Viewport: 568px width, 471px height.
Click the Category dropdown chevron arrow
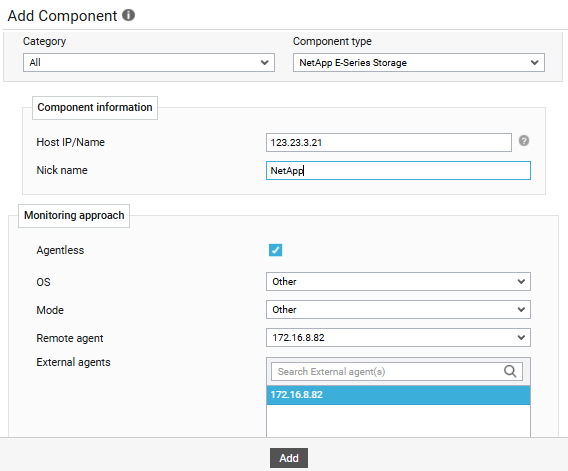point(265,63)
